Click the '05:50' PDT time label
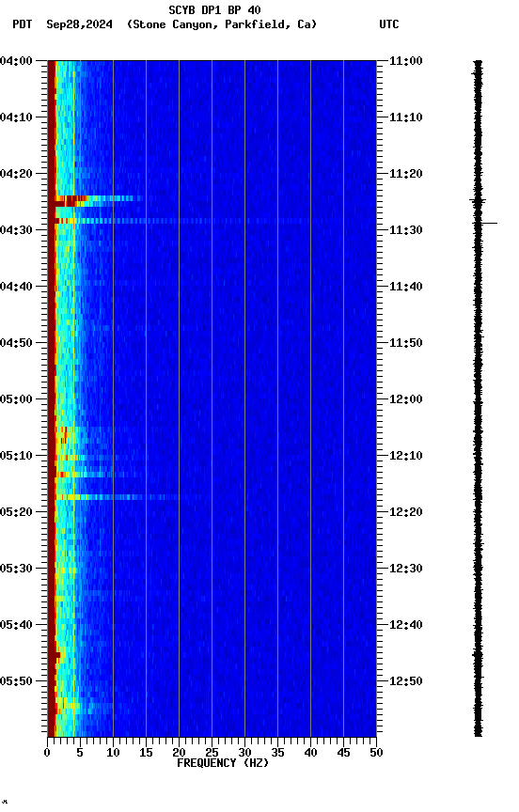 pos(16,681)
